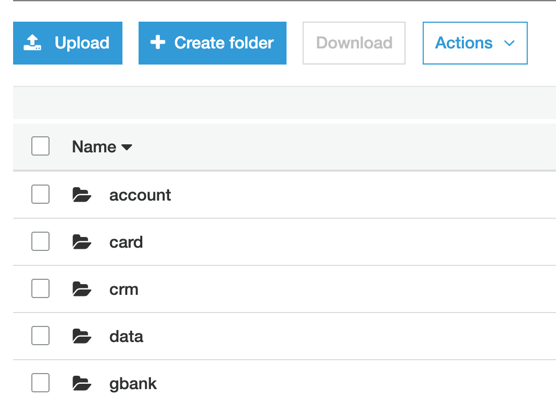Viewport: 556px width, 412px height.
Task: Click the plus icon on Create folder
Action: (158, 43)
